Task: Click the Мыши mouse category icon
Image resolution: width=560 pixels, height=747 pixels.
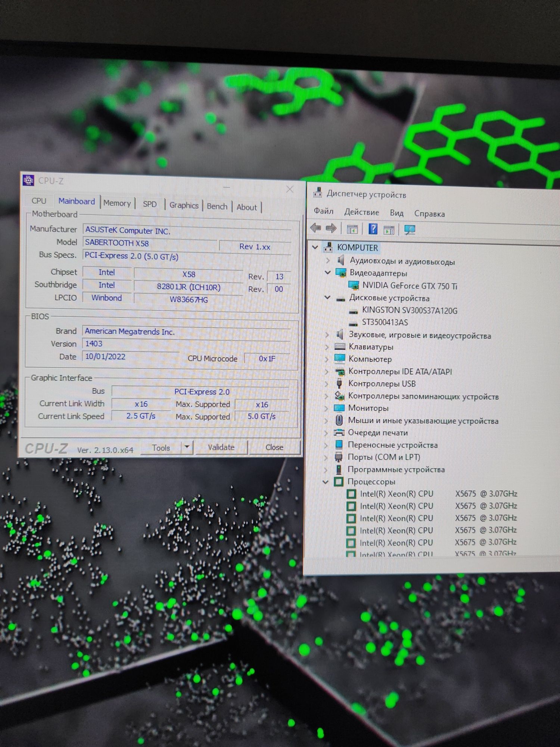Action: click(339, 420)
